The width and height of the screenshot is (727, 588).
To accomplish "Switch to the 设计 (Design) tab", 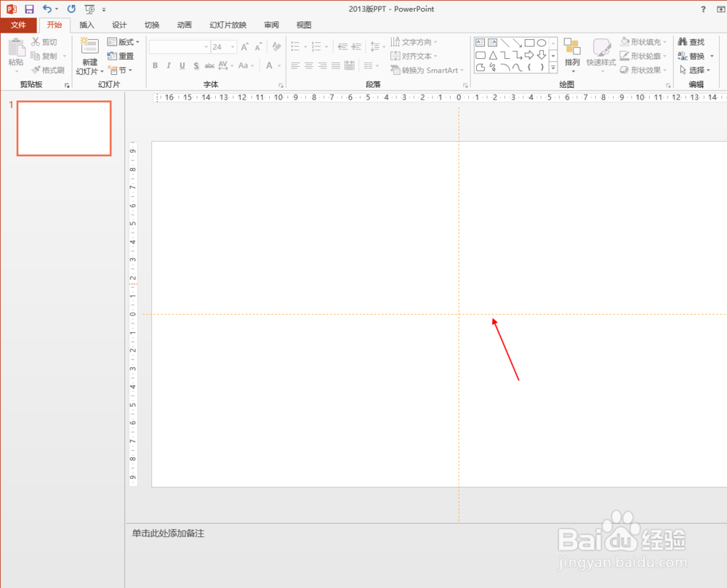I will tap(119, 25).
